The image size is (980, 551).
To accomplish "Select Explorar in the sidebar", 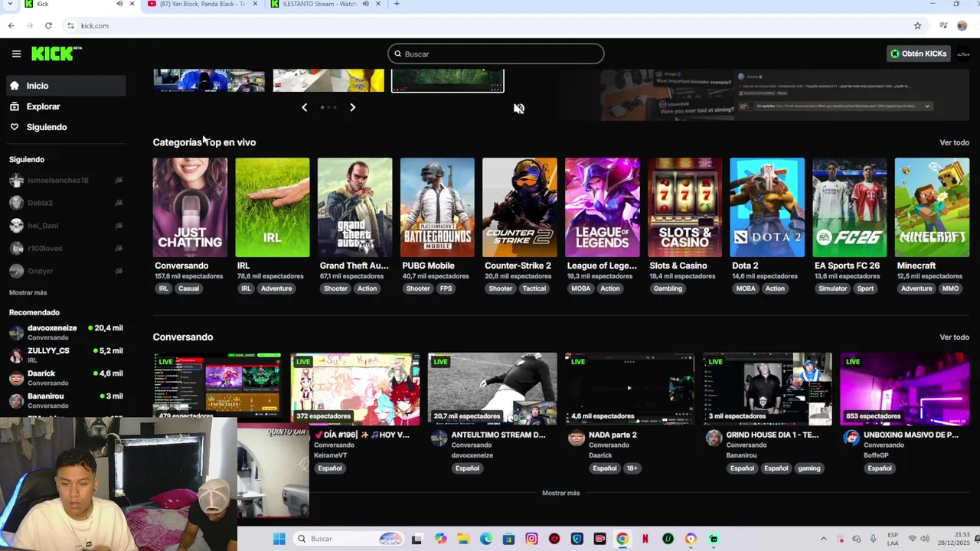I will click(67, 106).
